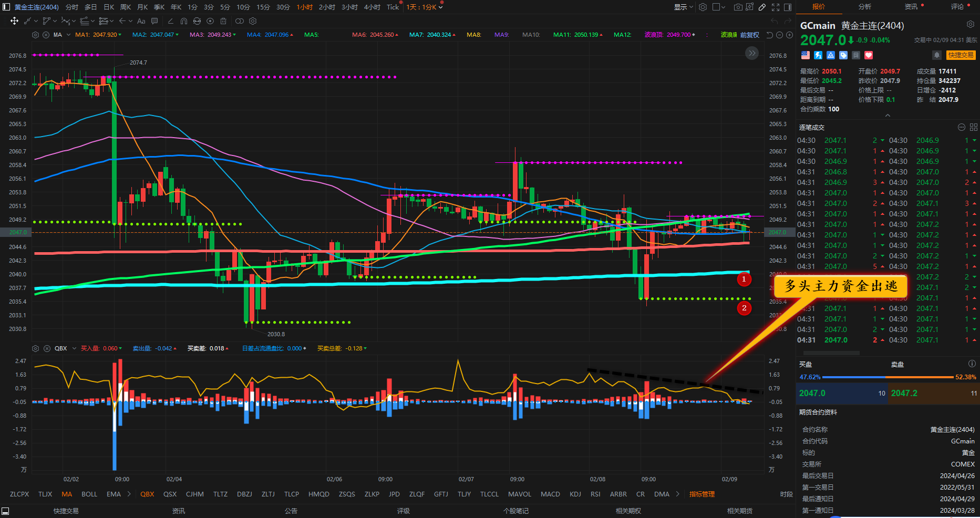Click the 快捷交易 orange button
This screenshot has height=518, width=980.
pyautogui.click(x=961, y=55)
